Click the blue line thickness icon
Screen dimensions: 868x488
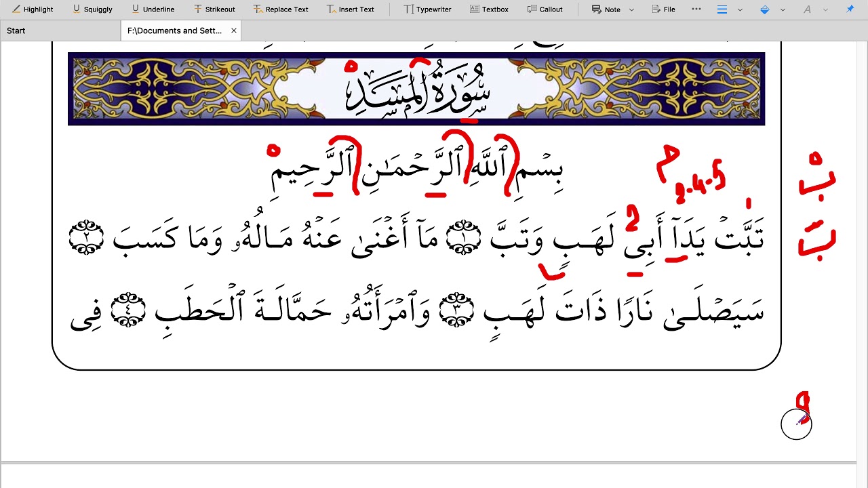(722, 9)
